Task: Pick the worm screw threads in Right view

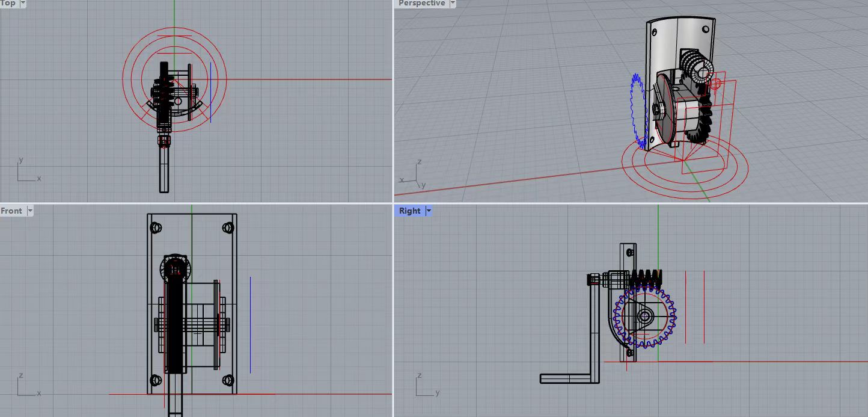Action: pyautogui.click(x=646, y=278)
